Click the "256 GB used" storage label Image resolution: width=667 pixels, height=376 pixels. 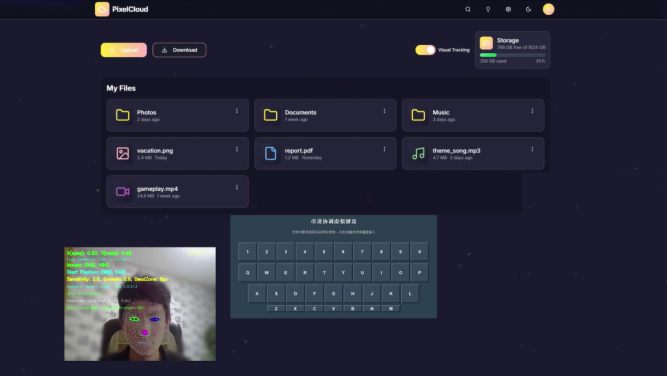[493, 61]
